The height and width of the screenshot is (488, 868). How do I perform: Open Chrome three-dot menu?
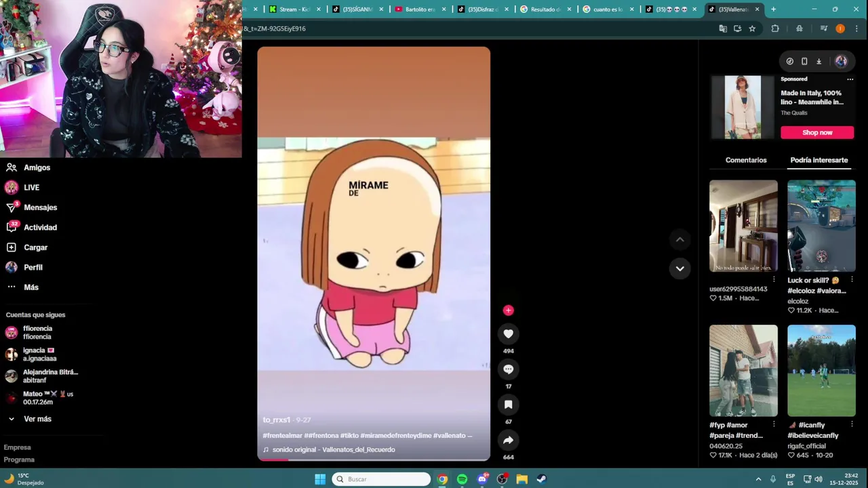click(x=856, y=28)
